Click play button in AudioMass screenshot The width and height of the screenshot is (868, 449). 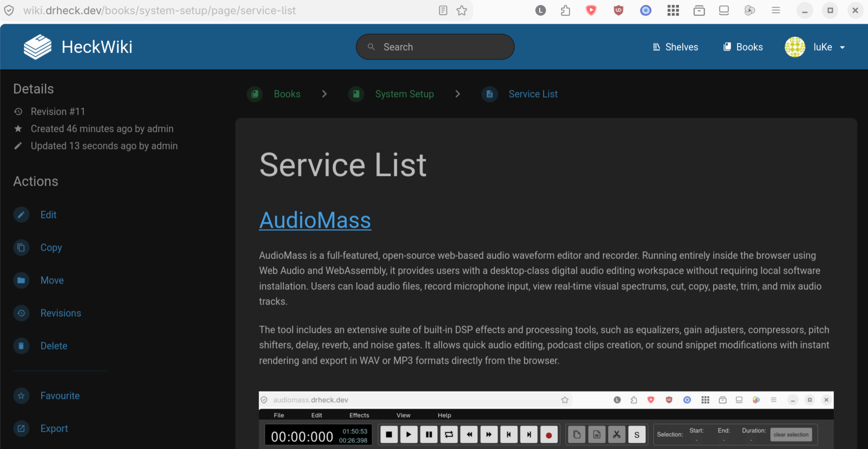(x=409, y=434)
